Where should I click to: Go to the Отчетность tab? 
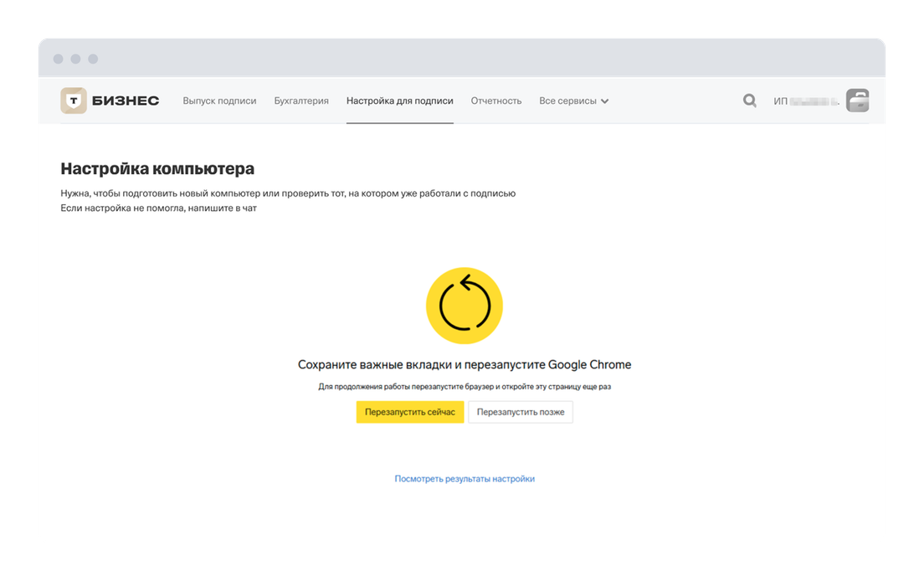pyautogui.click(x=496, y=100)
